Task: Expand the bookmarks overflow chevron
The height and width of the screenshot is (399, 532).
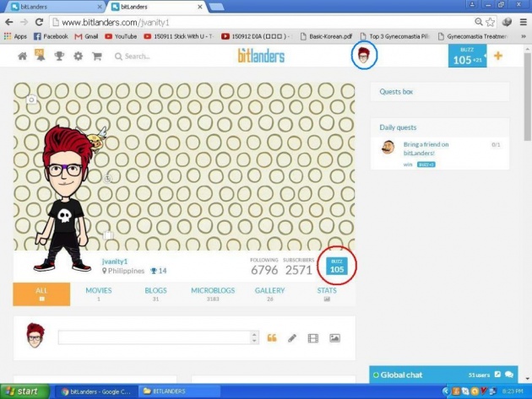Action: 524,36
